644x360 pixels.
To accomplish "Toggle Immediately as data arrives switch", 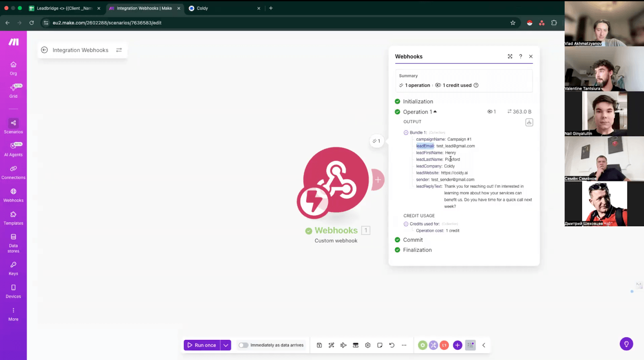I will click(243, 345).
